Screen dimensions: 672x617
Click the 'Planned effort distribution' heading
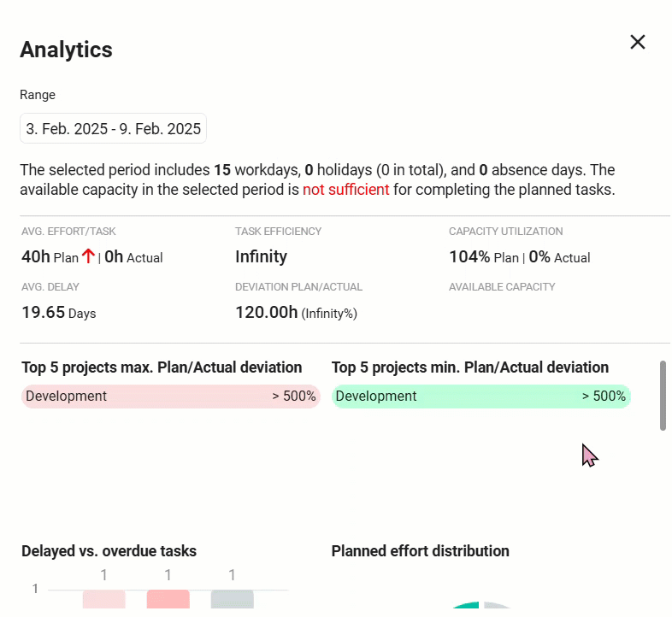(420, 551)
